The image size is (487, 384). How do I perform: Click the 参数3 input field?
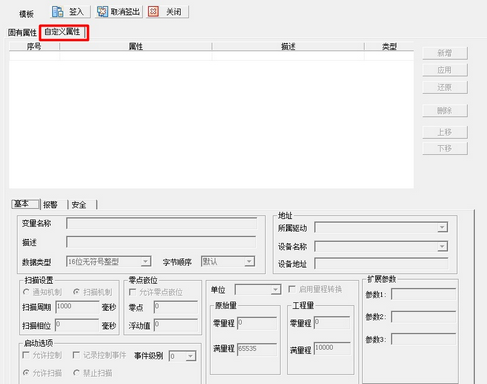423,339
